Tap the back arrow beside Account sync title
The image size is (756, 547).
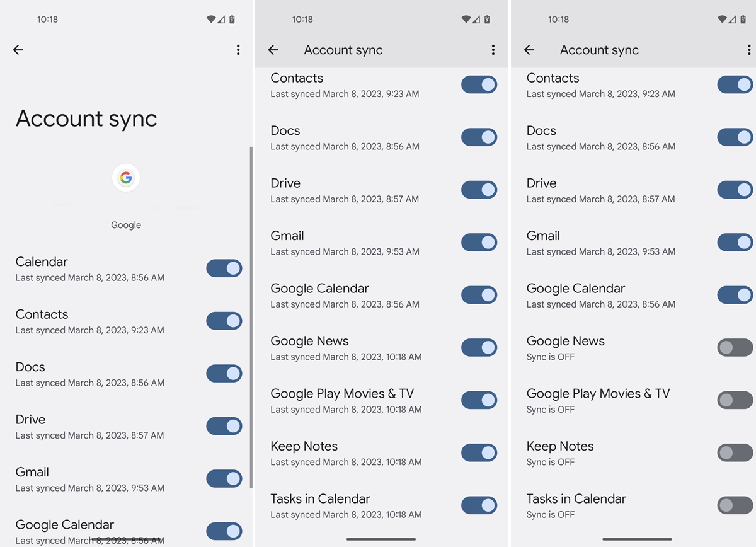click(x=273, y=50)
